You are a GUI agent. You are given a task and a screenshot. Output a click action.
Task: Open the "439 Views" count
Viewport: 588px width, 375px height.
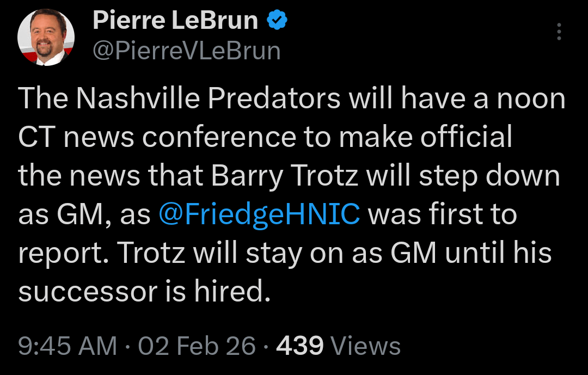[338, 346]
